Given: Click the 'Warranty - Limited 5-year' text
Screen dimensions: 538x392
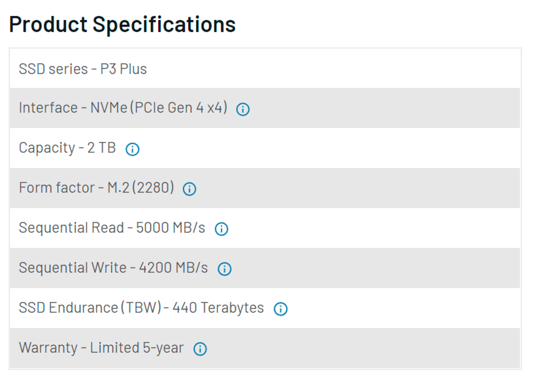Looking at the screenshot, I should 101,348.
